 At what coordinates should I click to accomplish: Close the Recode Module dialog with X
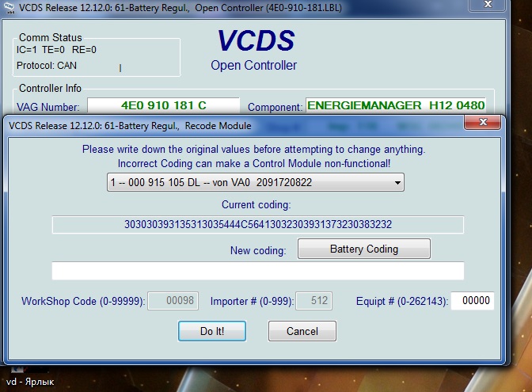[480, 123]
